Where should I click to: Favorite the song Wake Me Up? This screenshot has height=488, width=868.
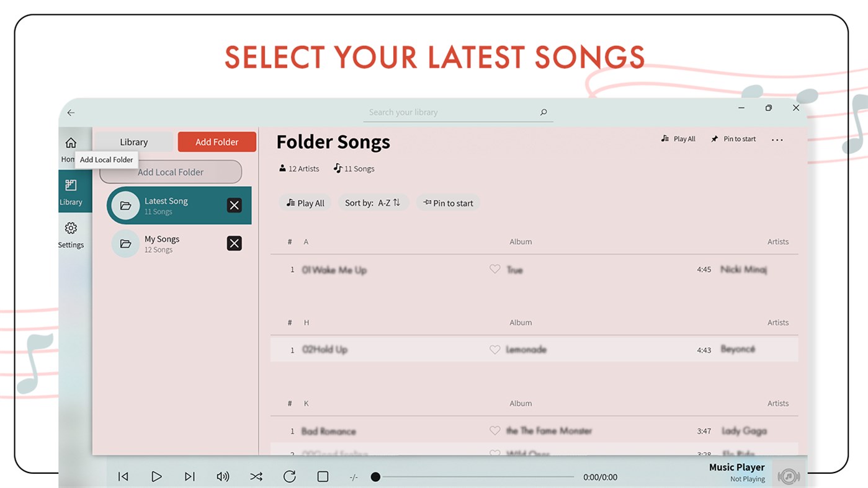[x=494, y=269]
